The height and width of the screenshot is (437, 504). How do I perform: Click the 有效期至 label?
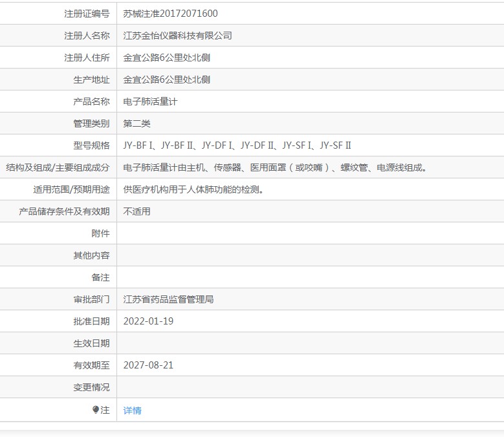tap(91, 365)
